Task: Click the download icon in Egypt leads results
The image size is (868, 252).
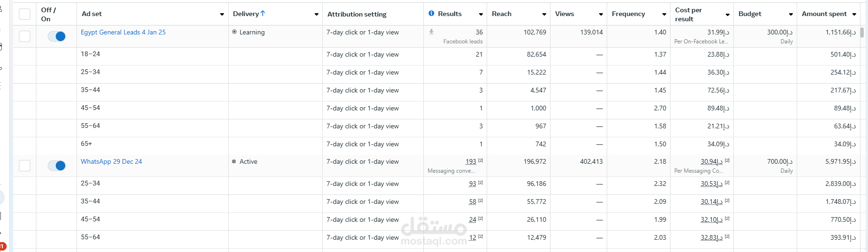Action: [x=431, y=32]
